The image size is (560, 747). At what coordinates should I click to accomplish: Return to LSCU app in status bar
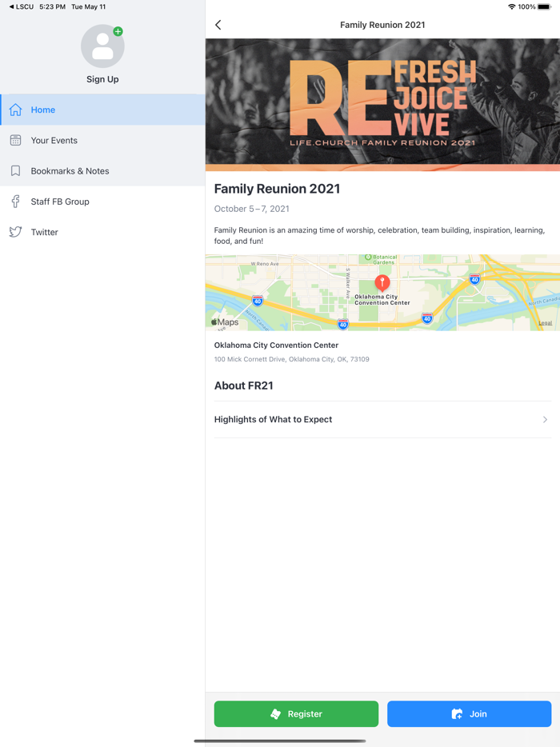22,6
